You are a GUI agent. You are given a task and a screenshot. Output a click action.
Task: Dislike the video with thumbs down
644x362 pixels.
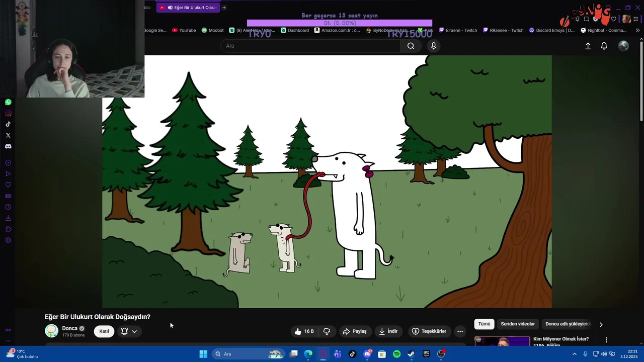[327, 331]
